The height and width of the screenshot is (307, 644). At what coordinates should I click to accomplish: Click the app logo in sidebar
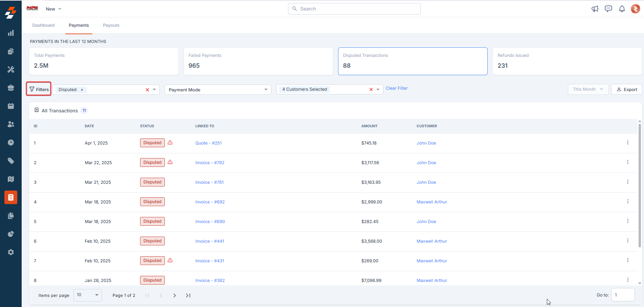10,13
